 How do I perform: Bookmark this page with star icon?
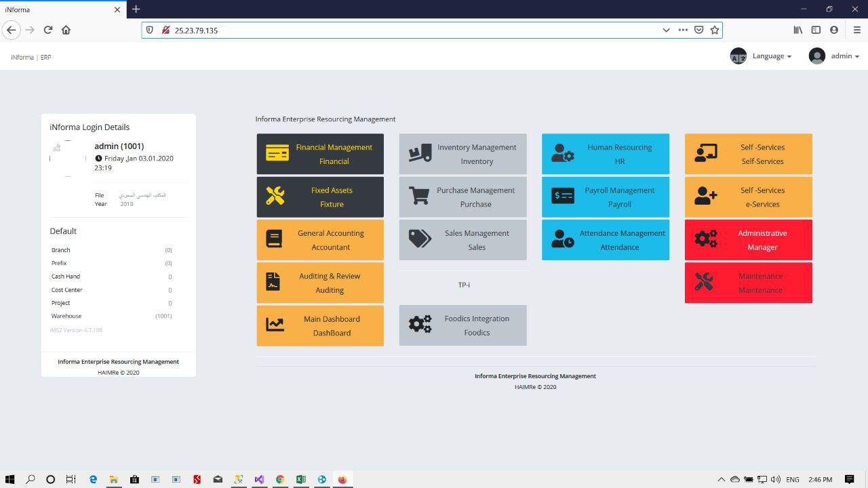(x=714, y=30)
